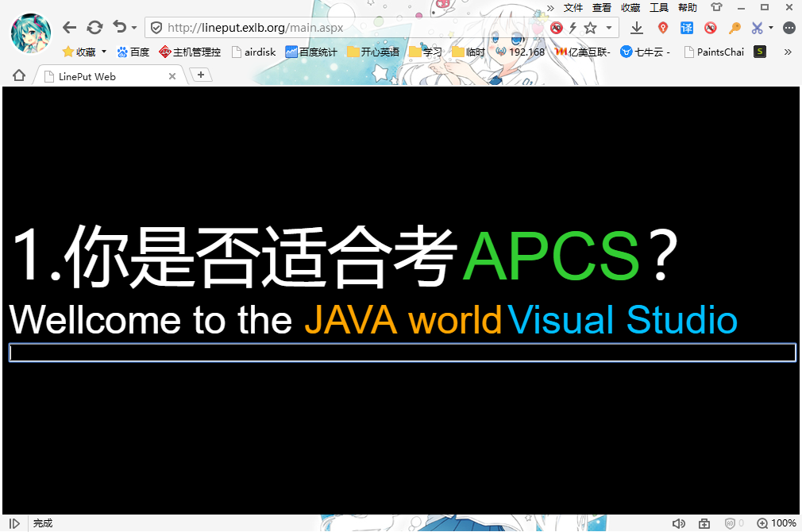Click the blue Visual Studio text
The height and width of the screenshot is (532, 802).
tap(623, 320)
